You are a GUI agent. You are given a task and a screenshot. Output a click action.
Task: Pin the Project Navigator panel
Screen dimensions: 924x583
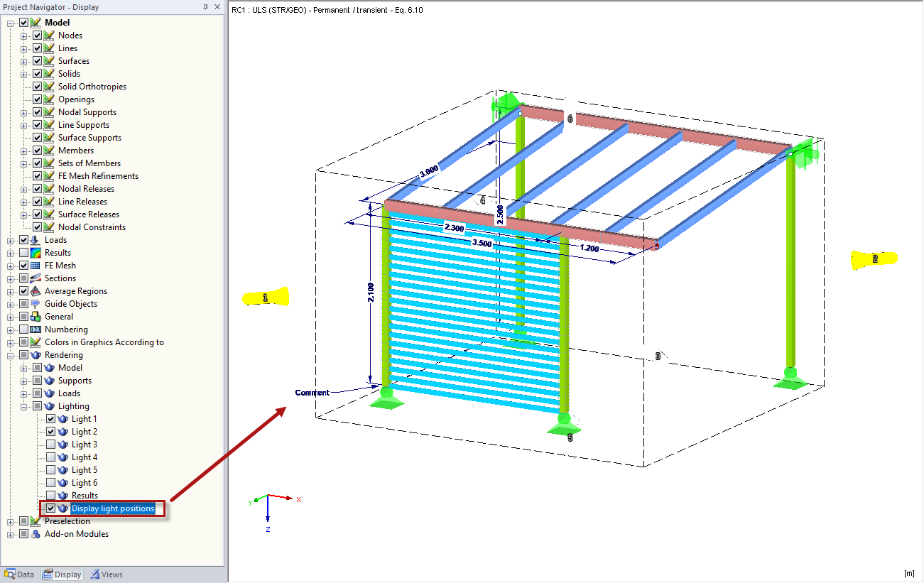205,7
